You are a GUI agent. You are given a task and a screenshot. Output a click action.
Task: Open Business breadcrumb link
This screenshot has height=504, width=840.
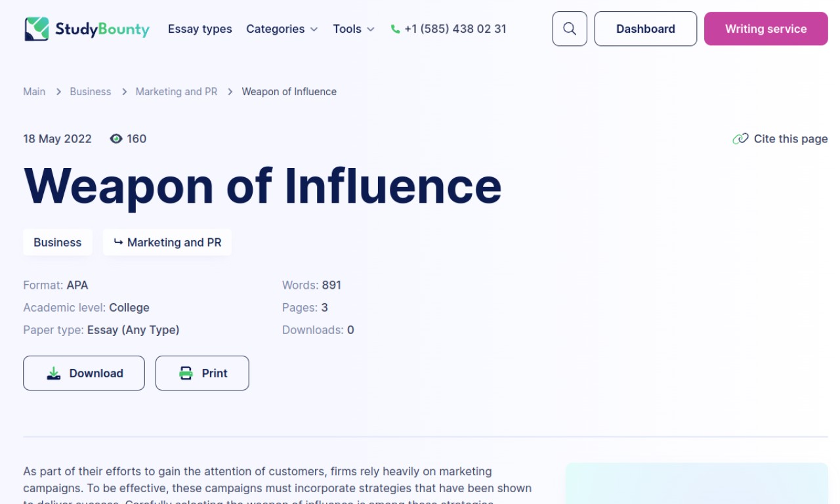[x=90, y=92]
